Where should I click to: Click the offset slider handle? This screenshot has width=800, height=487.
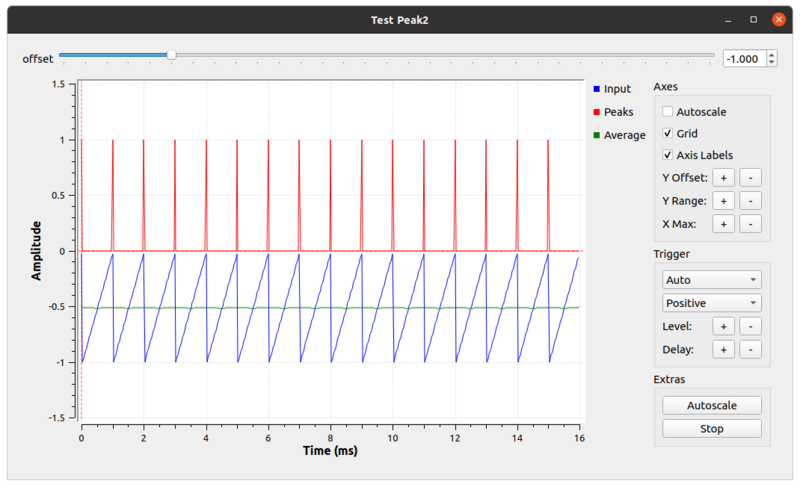[x=172, y=55]
